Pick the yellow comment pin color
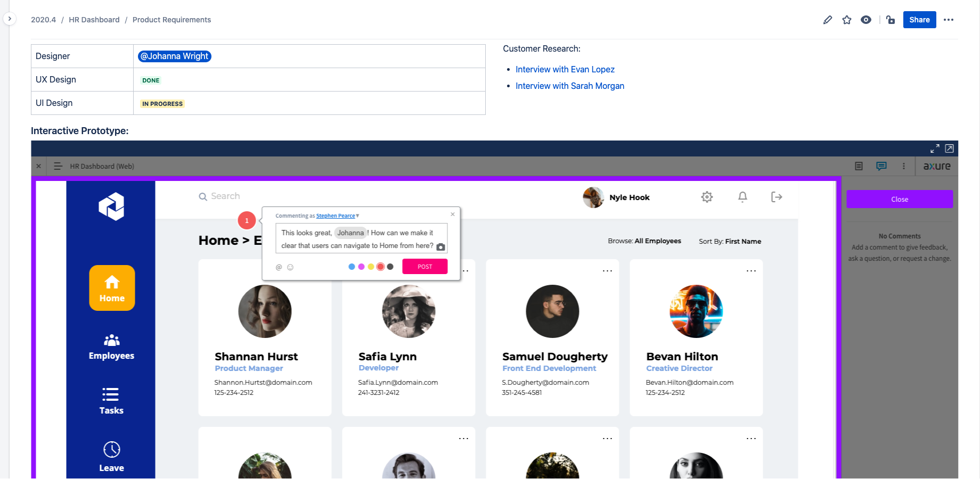Screen dimensions: 980x479 [x=371, y=267]
